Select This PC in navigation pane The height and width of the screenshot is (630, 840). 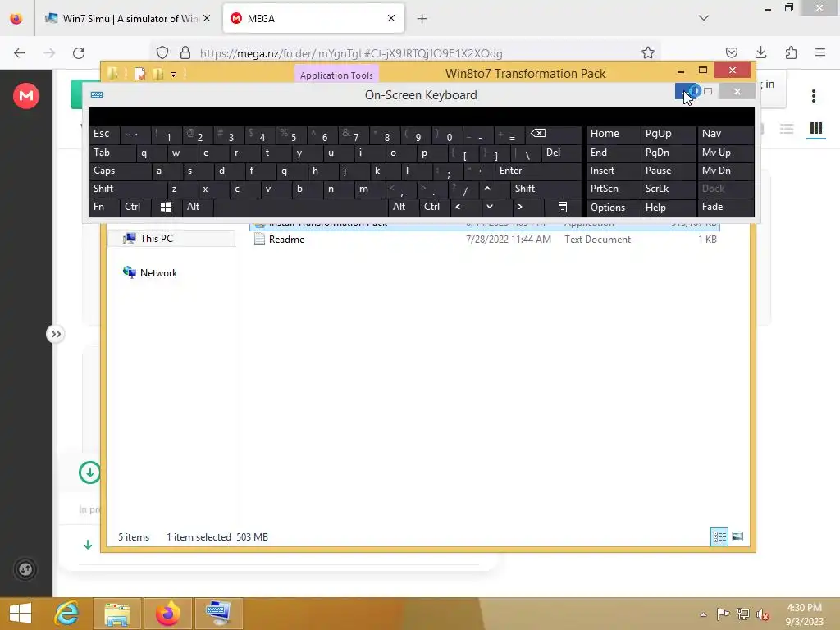pyautogui.click(x=171, y=239)
